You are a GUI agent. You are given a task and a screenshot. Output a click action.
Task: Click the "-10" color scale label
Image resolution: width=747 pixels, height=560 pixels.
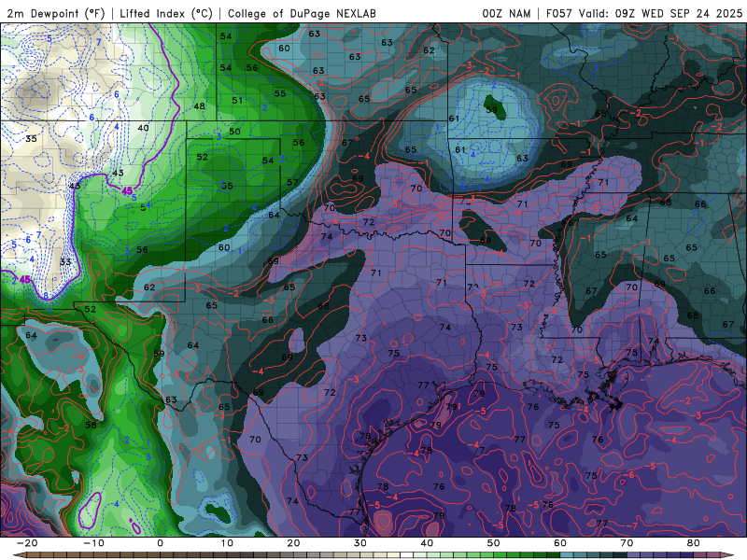pyautogui.click(x=93, y=543)
